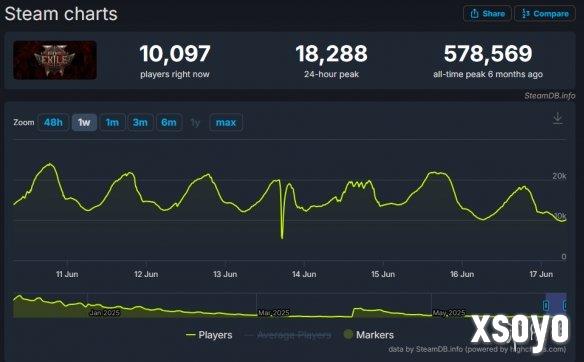This screenshot has height=362, width=584.
Task: Click the 13 Jun axis label
Action: click(x=225, y=274)
